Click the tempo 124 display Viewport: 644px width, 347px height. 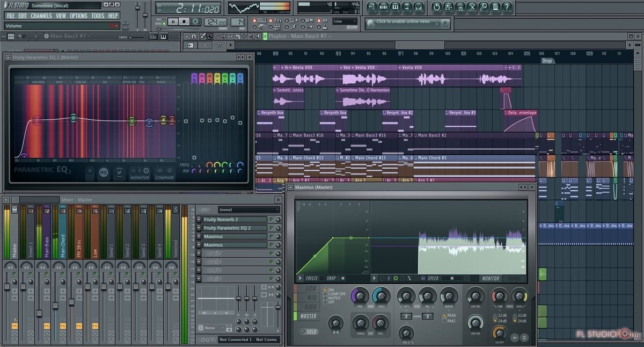point(216,22)
